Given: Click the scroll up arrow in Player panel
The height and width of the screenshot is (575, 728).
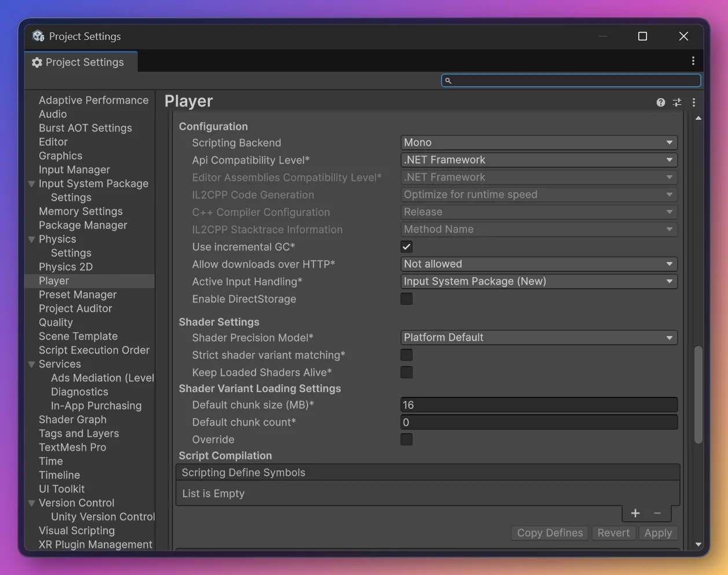Looking at the screenshot, I should coord(698,118).
